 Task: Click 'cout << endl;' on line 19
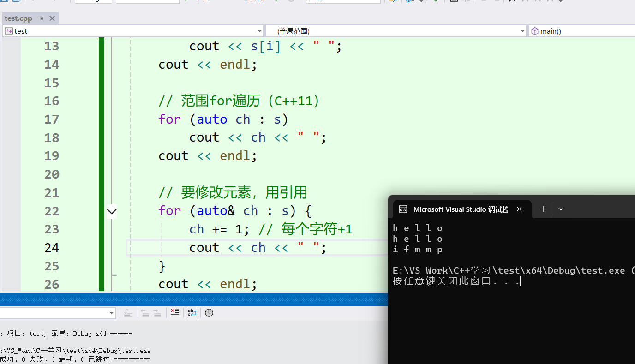pyautogui.click(x=208, y=155)
